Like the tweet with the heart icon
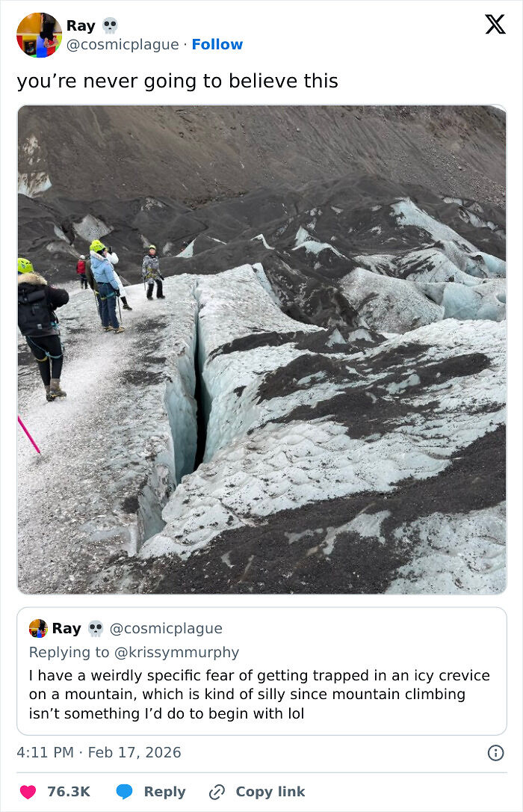523x812 pixels. tap(28, 792)
